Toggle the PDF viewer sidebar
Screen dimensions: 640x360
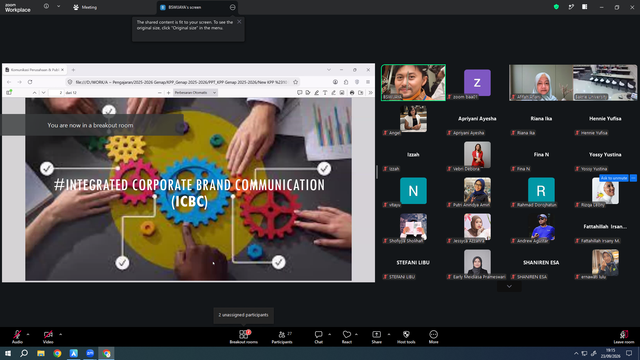coord(9,93)
